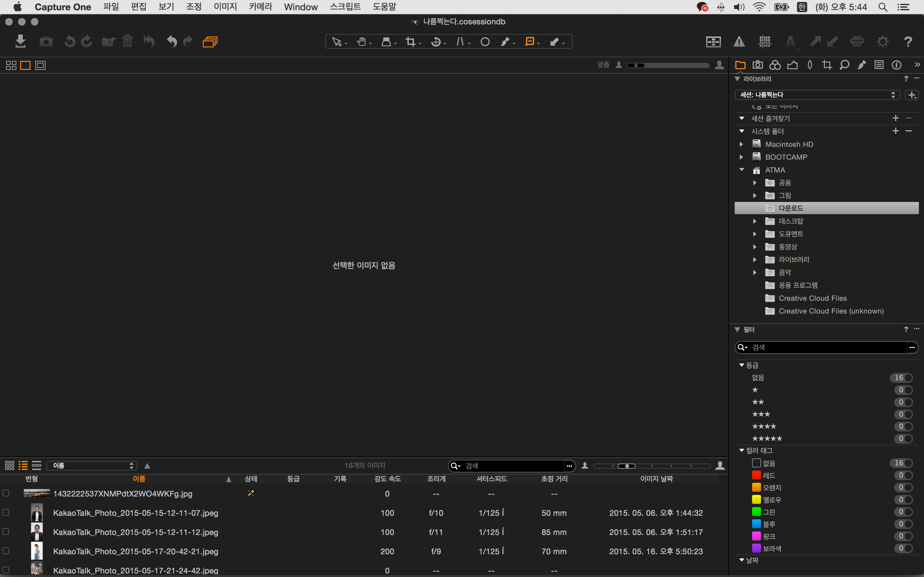The height and width of the screenshot is (577, 924).
Task: Select the Crop cursor tool
Action: (x=410, y=42)
